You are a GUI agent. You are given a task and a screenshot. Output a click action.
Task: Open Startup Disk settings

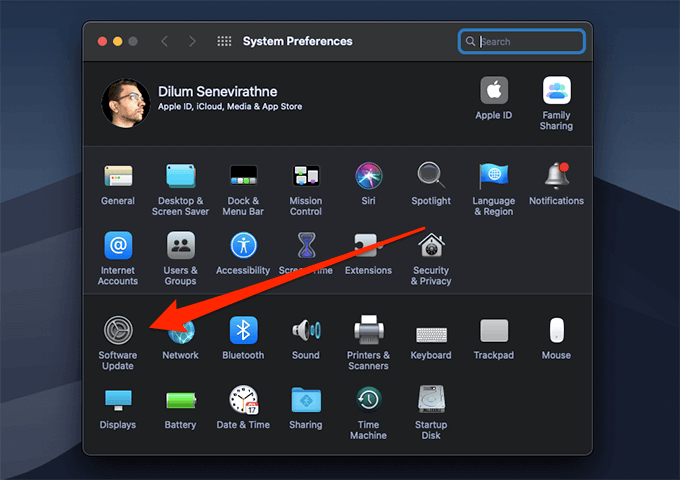coord(431,400)
